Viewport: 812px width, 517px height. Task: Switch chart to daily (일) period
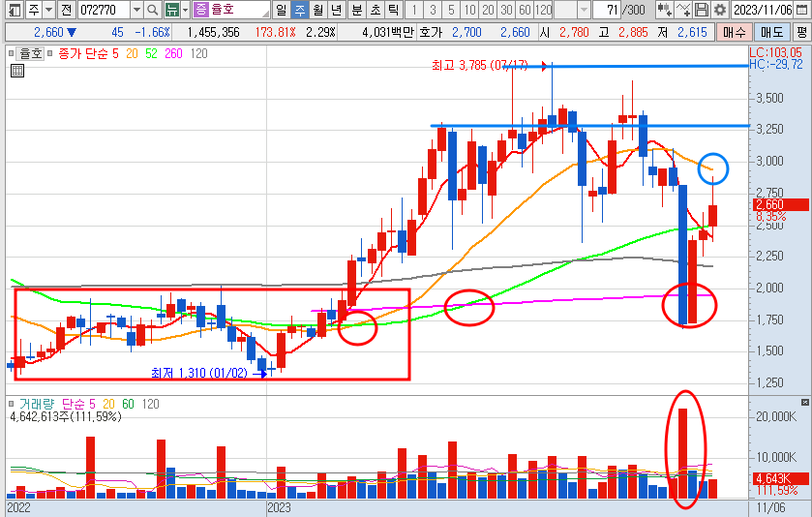click(281, 10)
